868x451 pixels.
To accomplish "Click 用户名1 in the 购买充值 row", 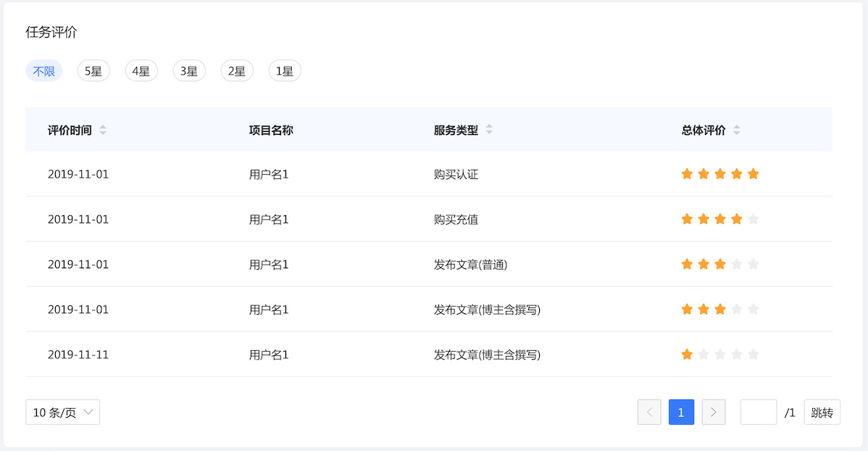I will [x=269, y=220].
